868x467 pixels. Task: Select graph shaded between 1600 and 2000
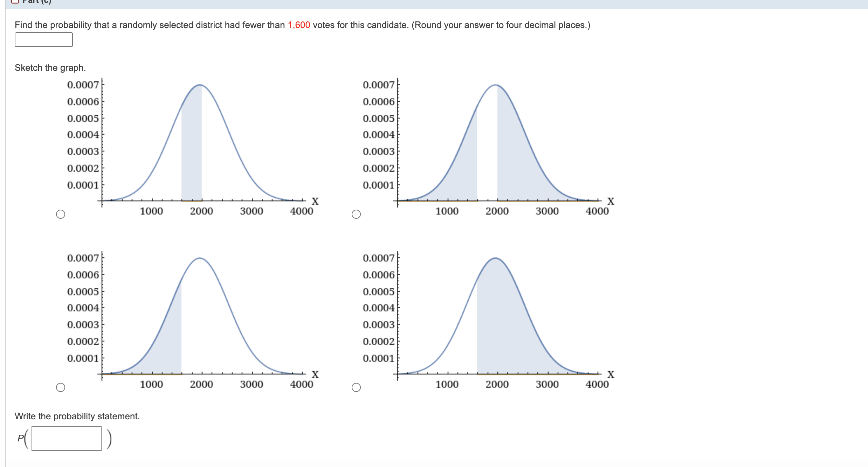(x=61, y=214)
